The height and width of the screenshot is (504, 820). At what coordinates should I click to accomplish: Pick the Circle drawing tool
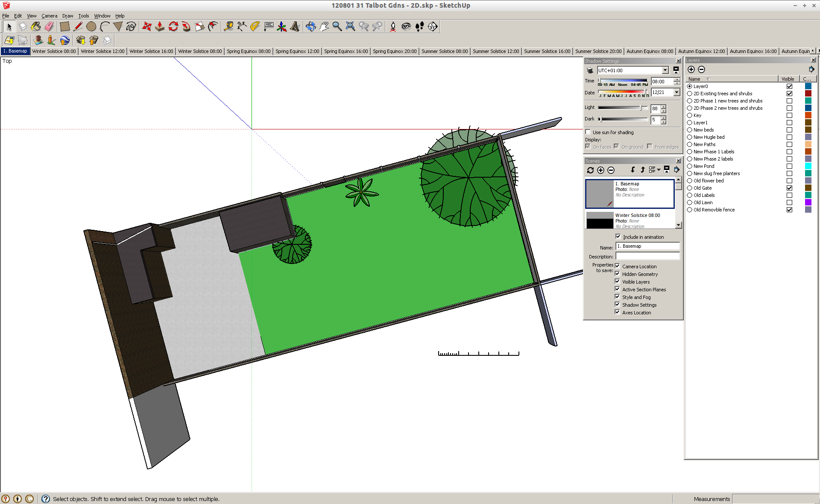tap(91, 26)
